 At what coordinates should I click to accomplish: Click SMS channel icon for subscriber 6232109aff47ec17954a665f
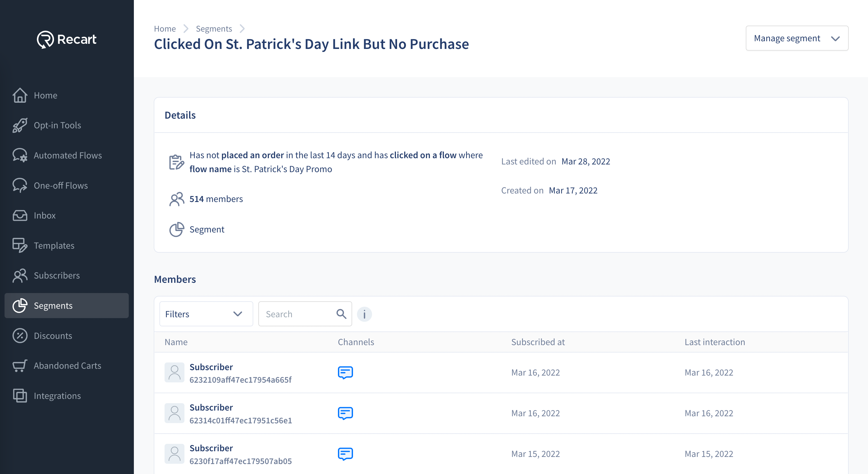[345, 372]
